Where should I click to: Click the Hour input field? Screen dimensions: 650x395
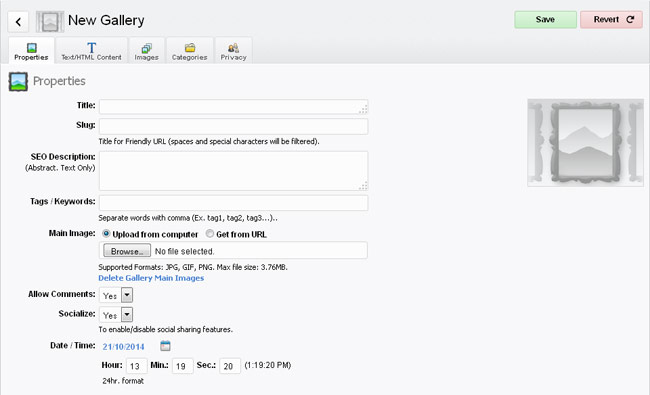click(136, 366)
